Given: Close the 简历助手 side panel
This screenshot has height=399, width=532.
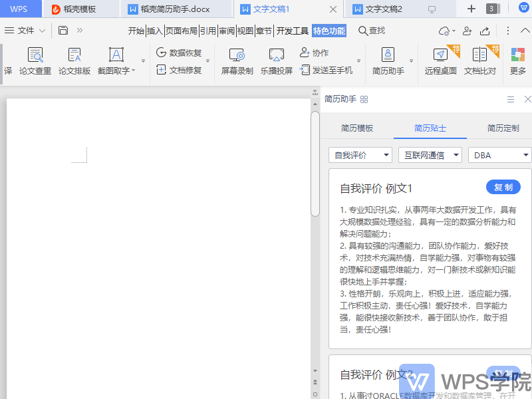Looking at the screenshot, I should (527, 99).
